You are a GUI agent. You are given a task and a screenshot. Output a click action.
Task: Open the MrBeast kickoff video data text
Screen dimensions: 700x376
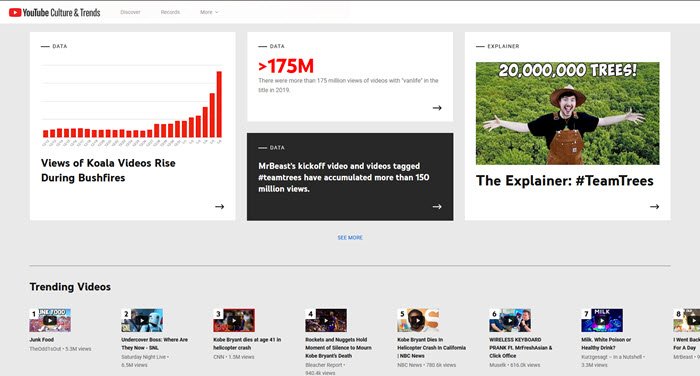click(344, 177)
